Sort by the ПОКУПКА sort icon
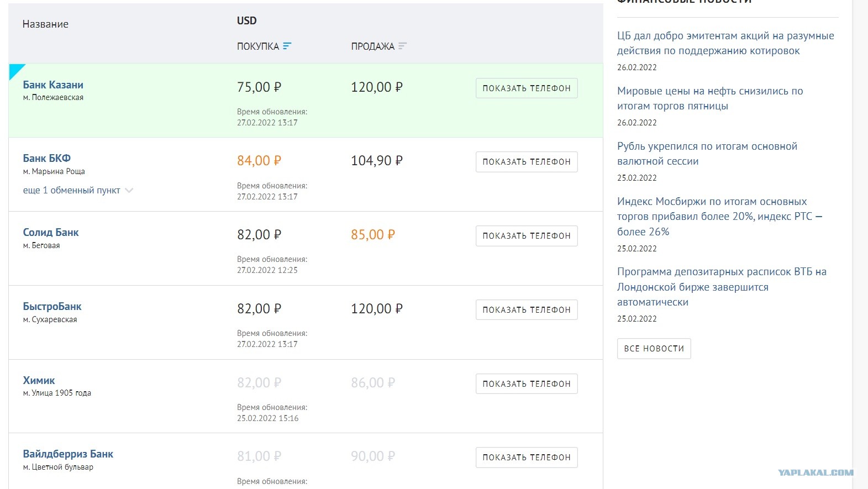Image resolution: width=868 pixels, height=489 pixels. [287, 46]
